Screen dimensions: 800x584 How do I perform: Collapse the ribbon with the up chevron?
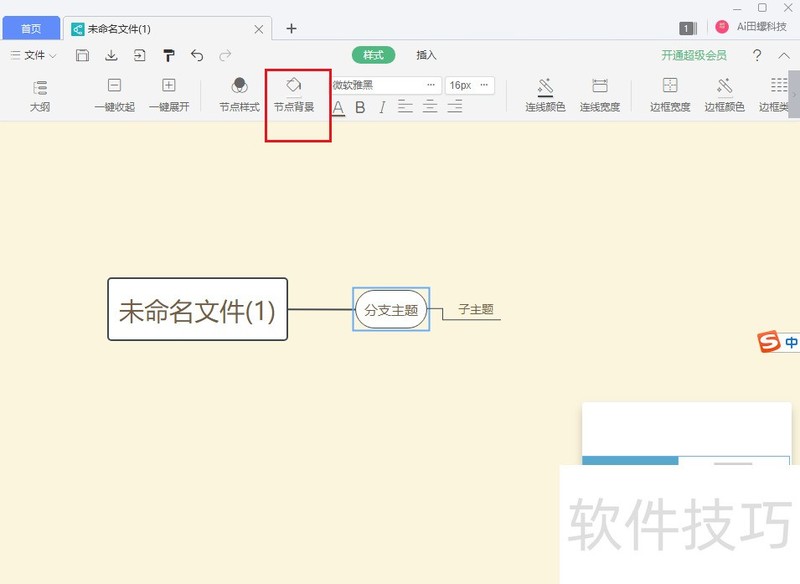[784, 56]
